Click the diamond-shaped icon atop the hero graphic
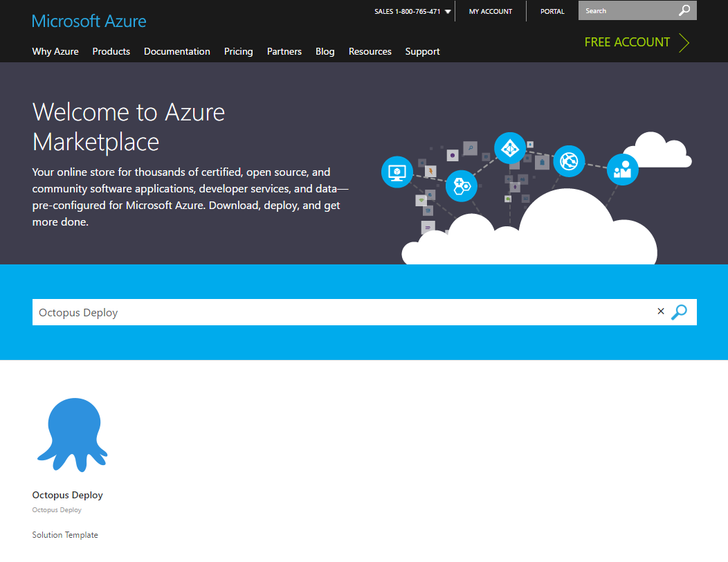Viewport: 728px width, 562px height. pyautogui.click(x=510, y=147)
